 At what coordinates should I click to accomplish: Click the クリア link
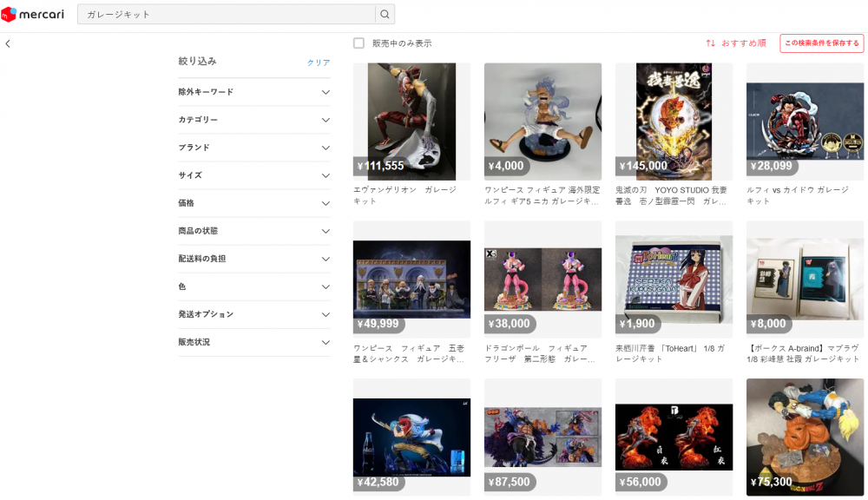pos(319,62)
